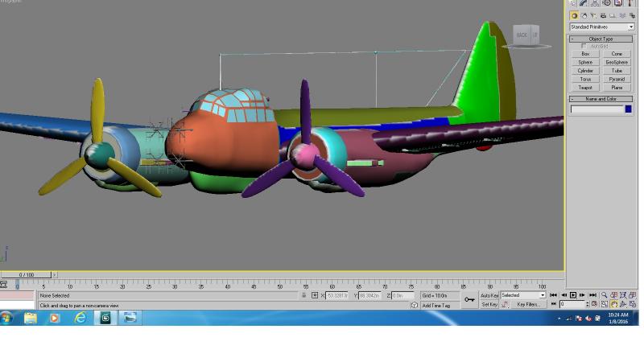644x362 pixels.
Task: Click the Set Keys key icon
Action: tap(469, 299)
